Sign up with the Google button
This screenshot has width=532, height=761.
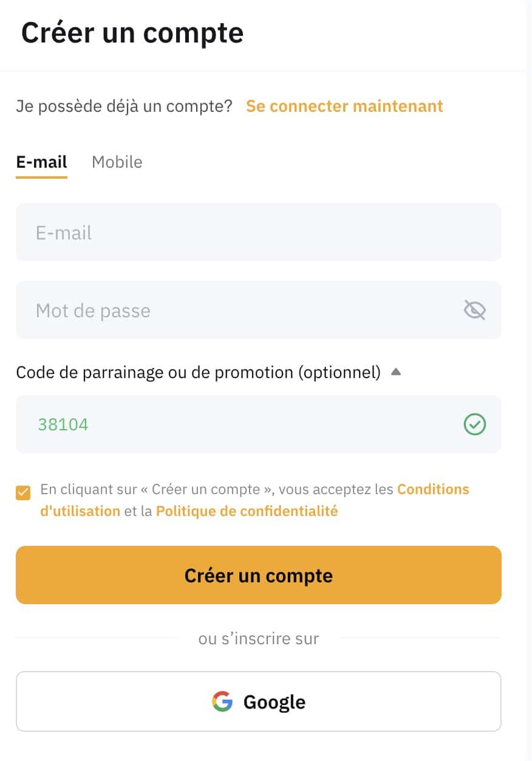click(x=259, y=701)
